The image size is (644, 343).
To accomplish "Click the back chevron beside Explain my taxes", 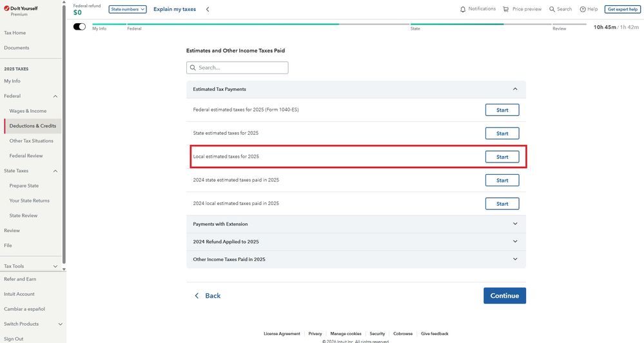I will [208, 9].
